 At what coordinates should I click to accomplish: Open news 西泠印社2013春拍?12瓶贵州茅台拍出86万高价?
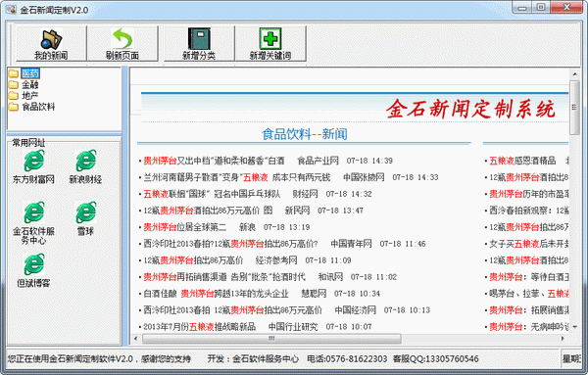[x=230, y=244]
